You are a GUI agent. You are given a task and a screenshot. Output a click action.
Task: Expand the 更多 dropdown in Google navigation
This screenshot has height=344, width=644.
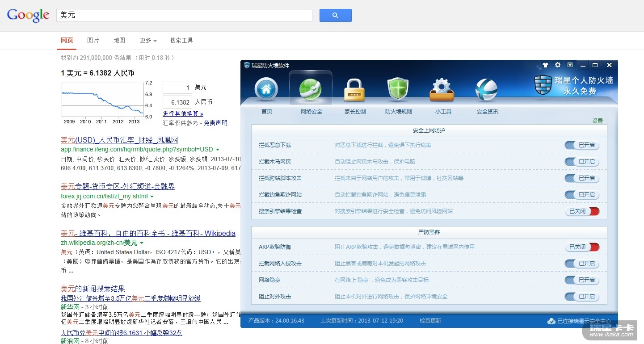[148, 41]
